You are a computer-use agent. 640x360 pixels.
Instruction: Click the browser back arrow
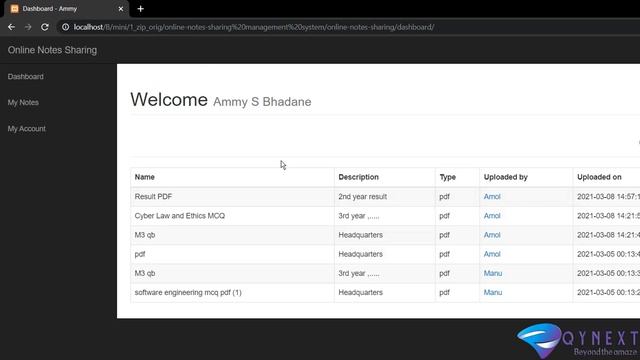(x=11, y=27)
